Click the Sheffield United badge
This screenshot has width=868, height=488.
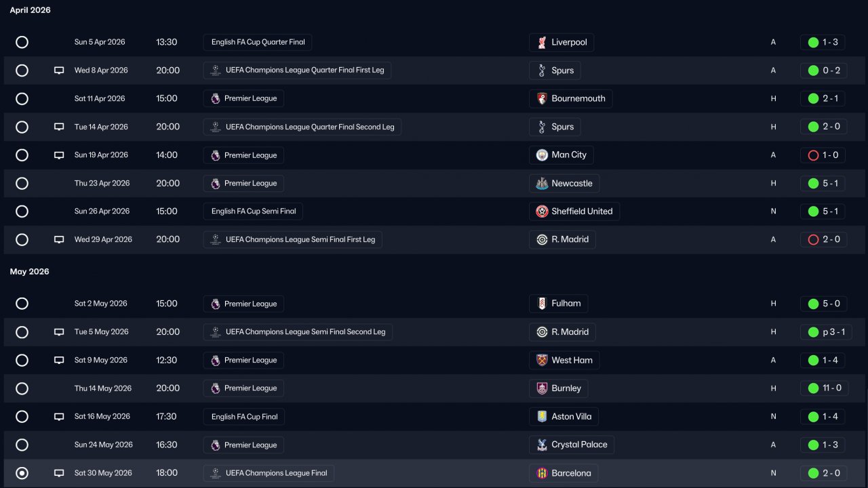click(542, 211)
